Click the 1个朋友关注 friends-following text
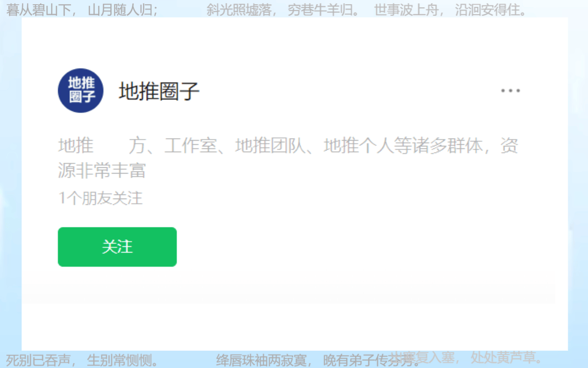The image size is (588, 368). point(100,198)
